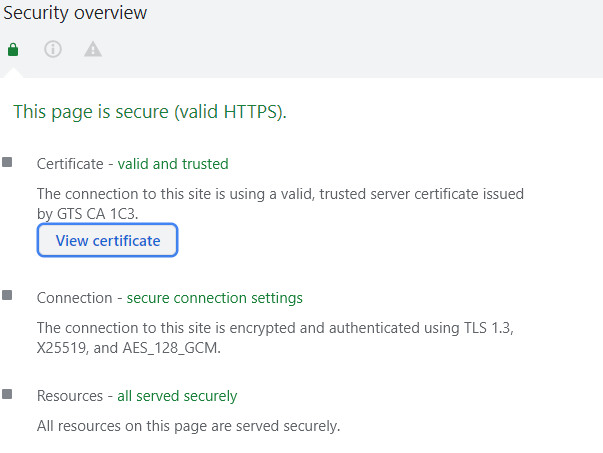Click the square bullet beside Connection
The height and width of the screenshot is (453, 603).
(x=8, y=296)
